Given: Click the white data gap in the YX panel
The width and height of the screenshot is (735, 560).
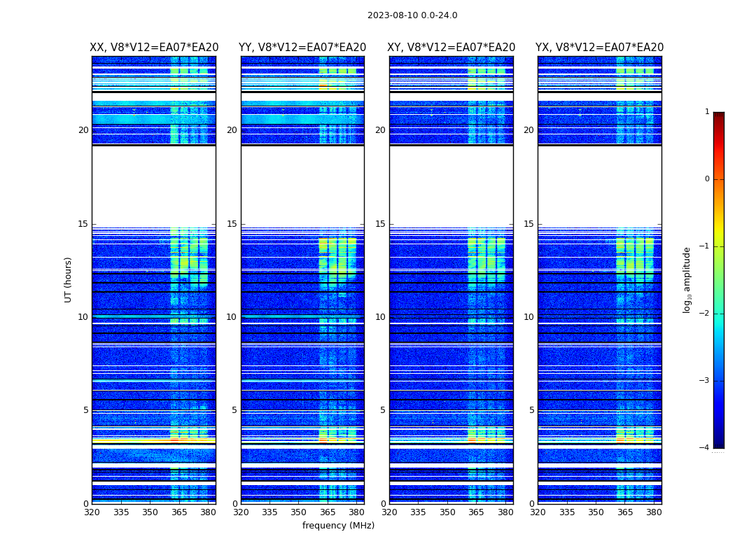Looking at the screenshot, I should tap(599, 185).
